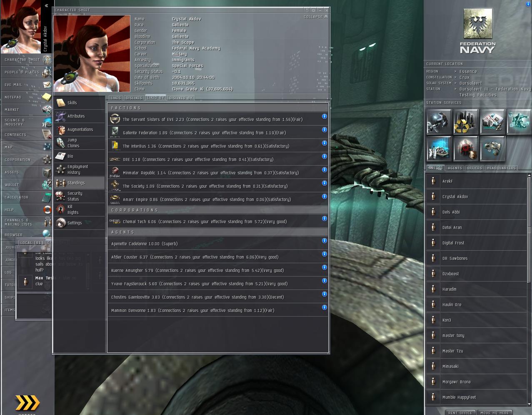Click the Rent Office button

click(x=460, y=412)
